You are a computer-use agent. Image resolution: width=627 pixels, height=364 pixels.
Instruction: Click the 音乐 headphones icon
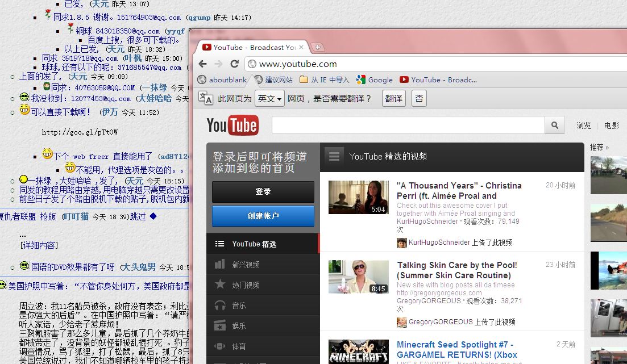click(x=219, y=306)
